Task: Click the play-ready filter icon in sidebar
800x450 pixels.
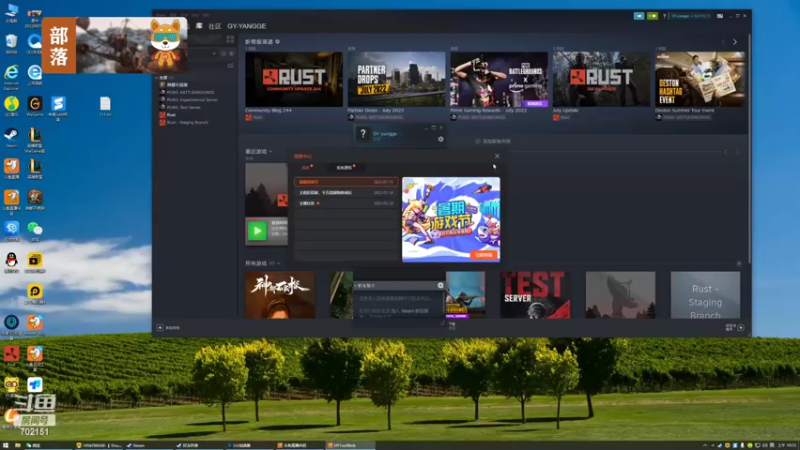Action: [x=232, y=54]
